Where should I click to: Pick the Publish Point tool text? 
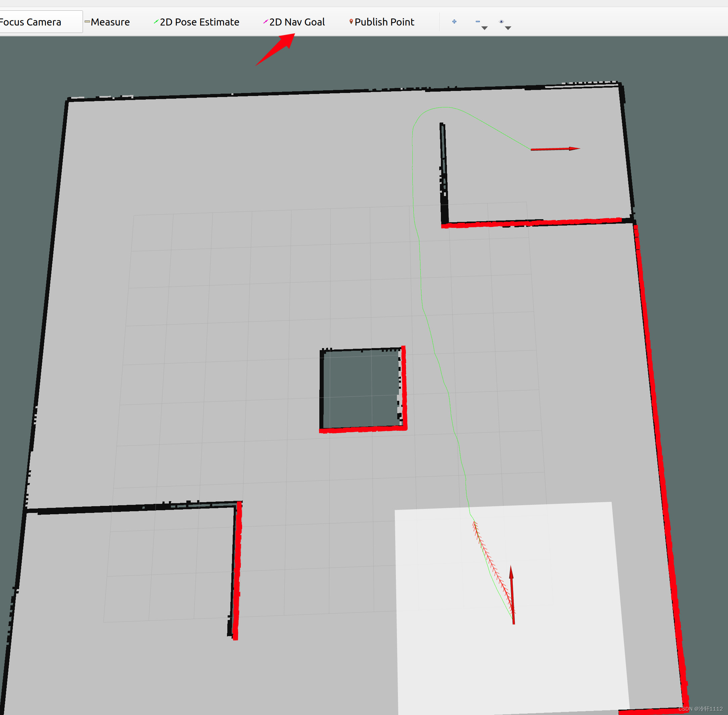[384, 22]
